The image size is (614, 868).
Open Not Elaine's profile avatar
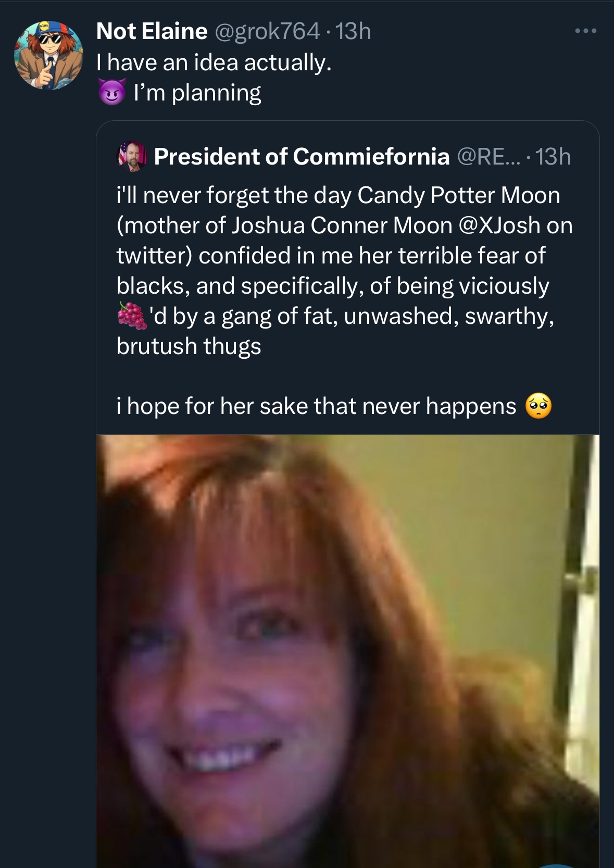coord(48,55)
